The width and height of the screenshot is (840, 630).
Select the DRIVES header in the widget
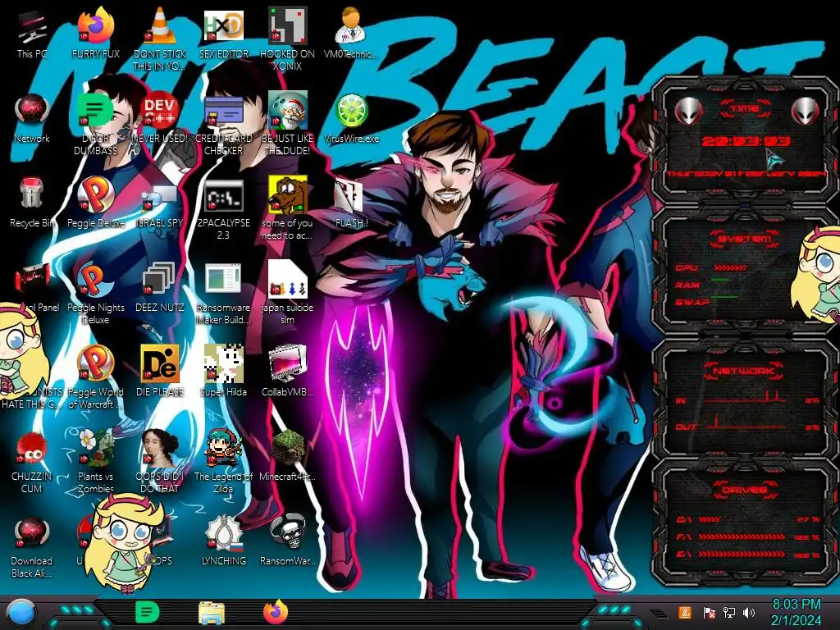(x=744, y=490)
